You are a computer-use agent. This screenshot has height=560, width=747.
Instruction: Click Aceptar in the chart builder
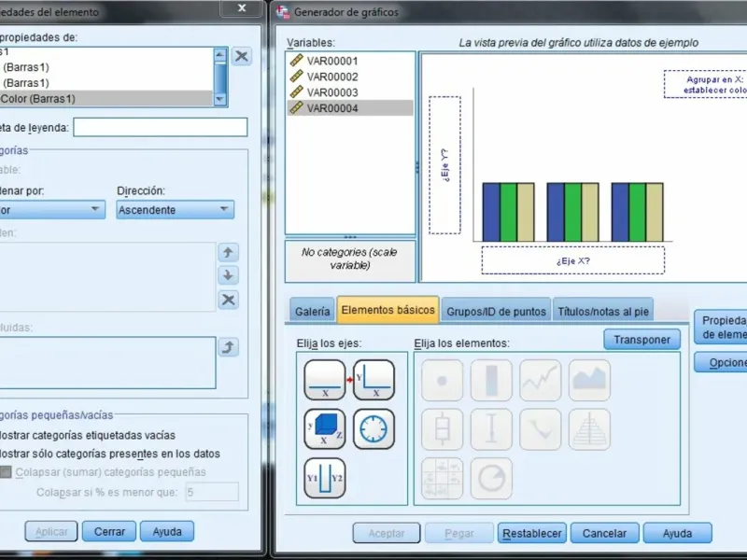coord(387,533)
